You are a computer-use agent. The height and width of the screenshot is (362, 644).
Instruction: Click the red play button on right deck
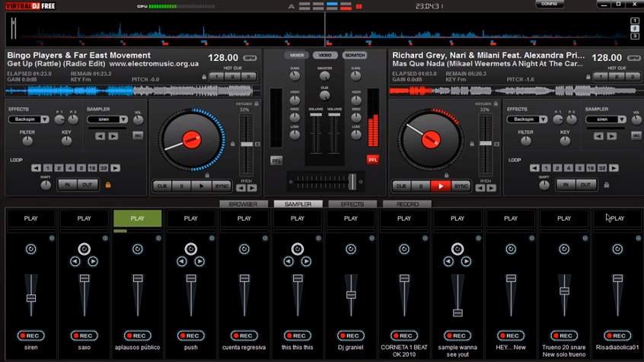(441, 186)
